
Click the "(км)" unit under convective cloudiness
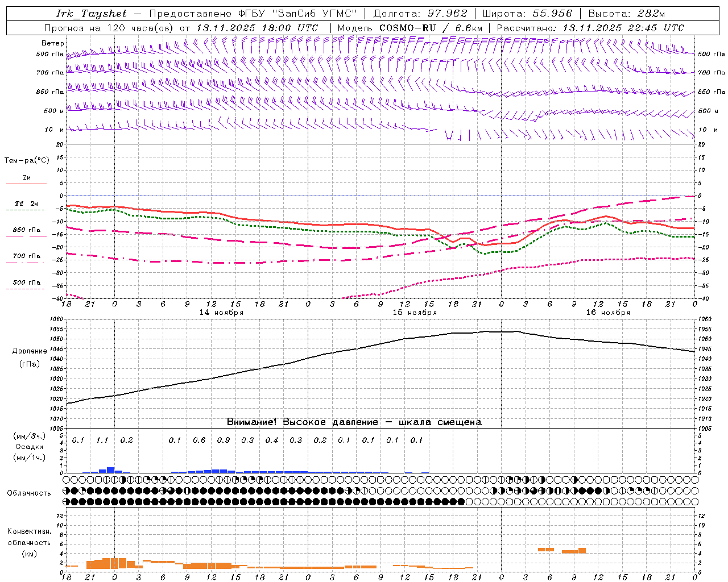[x=30, y=554]
